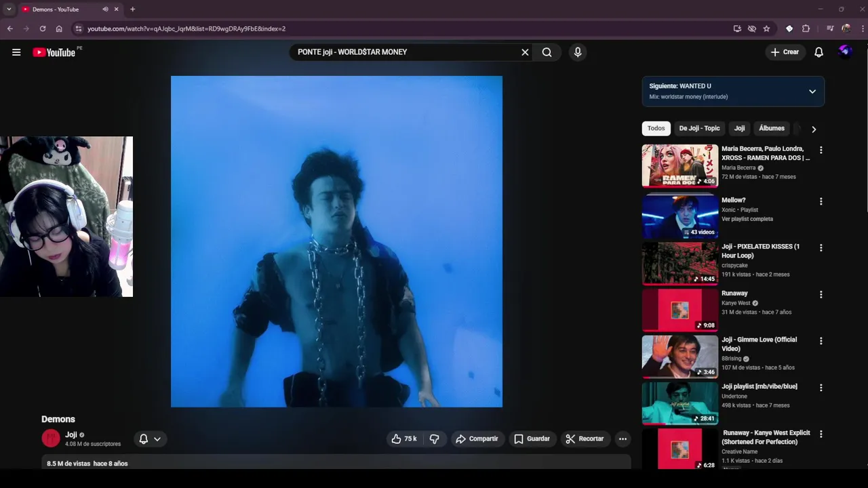Open the YouTube account avatar menu
Viewport: 868px width, 488px height.
coord(845,52)
